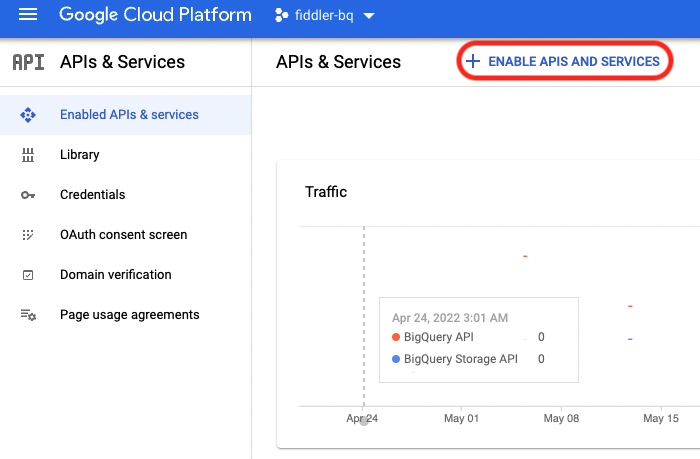Click the BigQuery Storage API value 0
This screenshot has width=700, height=459.
pos(541,359)
